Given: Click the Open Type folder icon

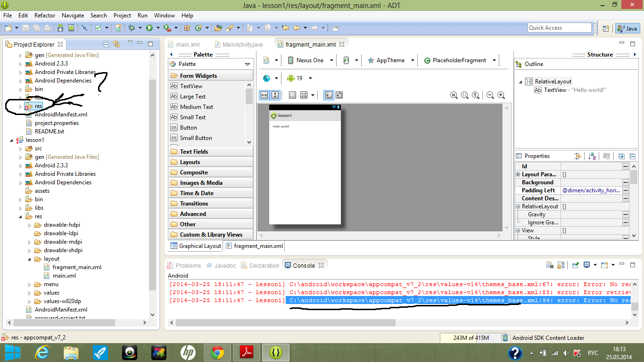Looking at the screenshot, I should (x=218, y=28).
